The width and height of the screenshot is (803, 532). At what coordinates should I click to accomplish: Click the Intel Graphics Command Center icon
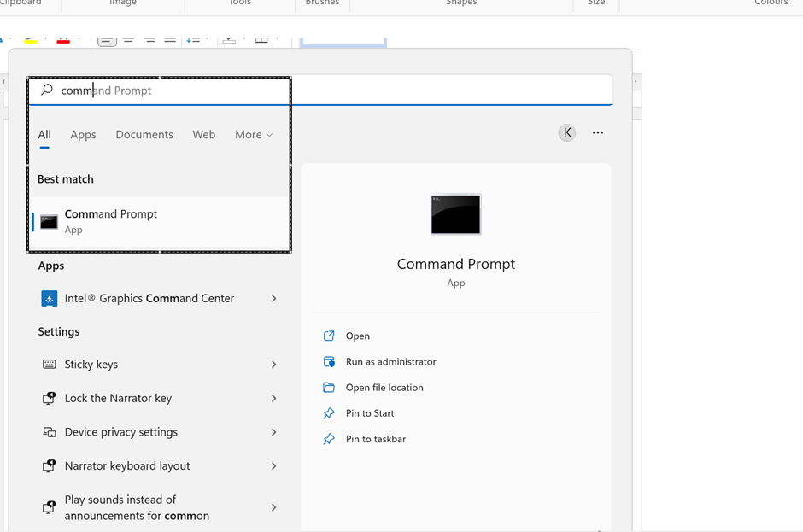coord(50,299)
